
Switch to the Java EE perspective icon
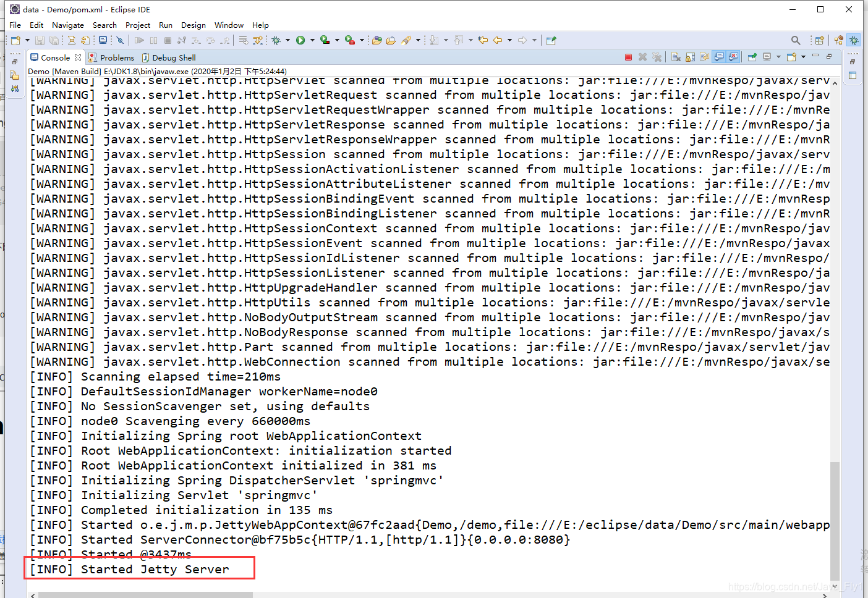point(838,40)
